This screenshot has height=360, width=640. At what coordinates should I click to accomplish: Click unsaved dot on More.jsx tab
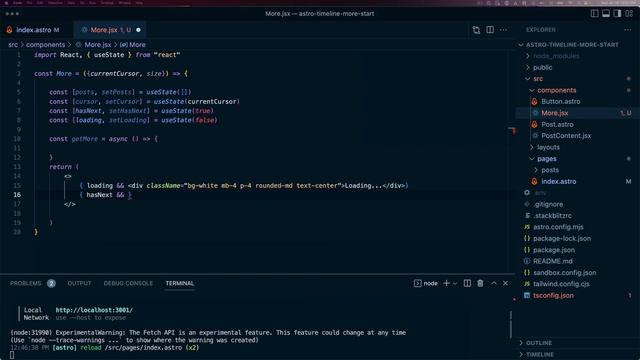pos(138,30)
